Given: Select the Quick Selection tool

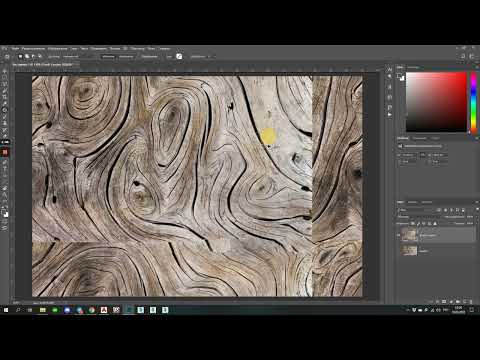Looking at the screenshot, I should (x=5, y=90).
